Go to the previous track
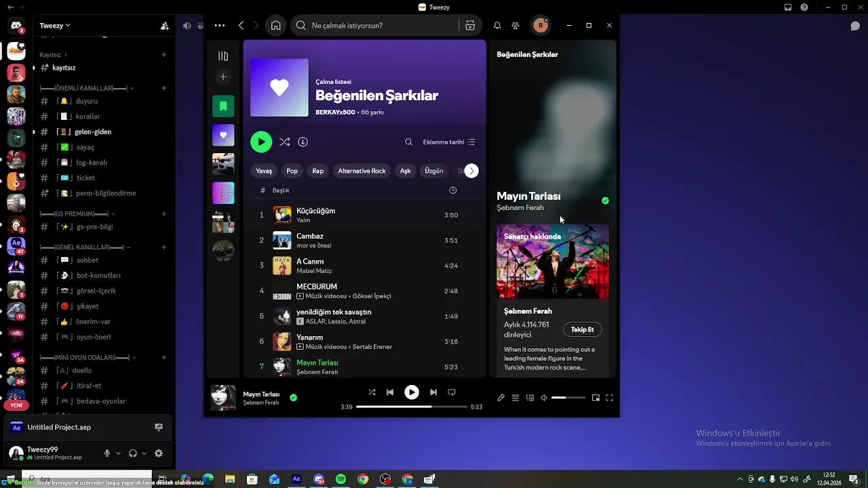This screenshot has width=868, height=488. point(390,392)
